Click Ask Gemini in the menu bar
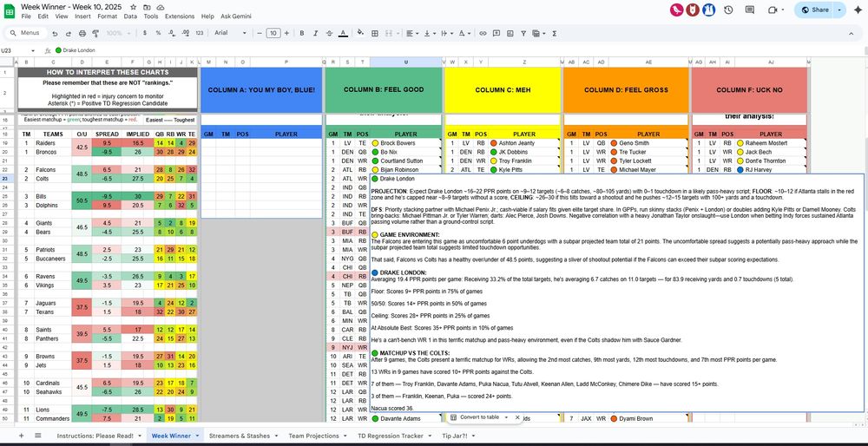The height and width of the screenshot is (446, 868). coord(236,16)
